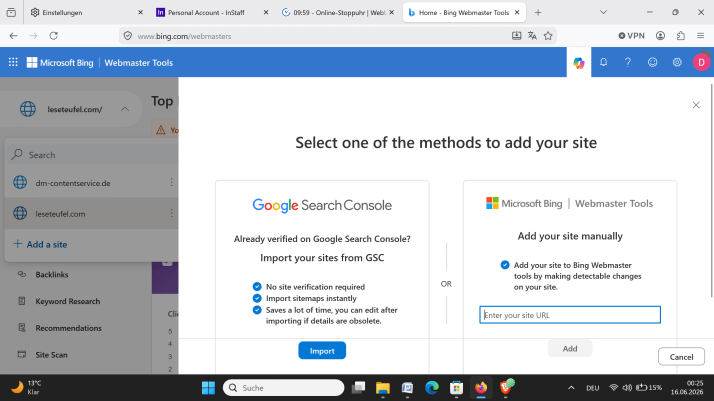This screenshot has width=714, height=401.
Task: Open the browser hamburger menu
Action: [x=700, y=36]
